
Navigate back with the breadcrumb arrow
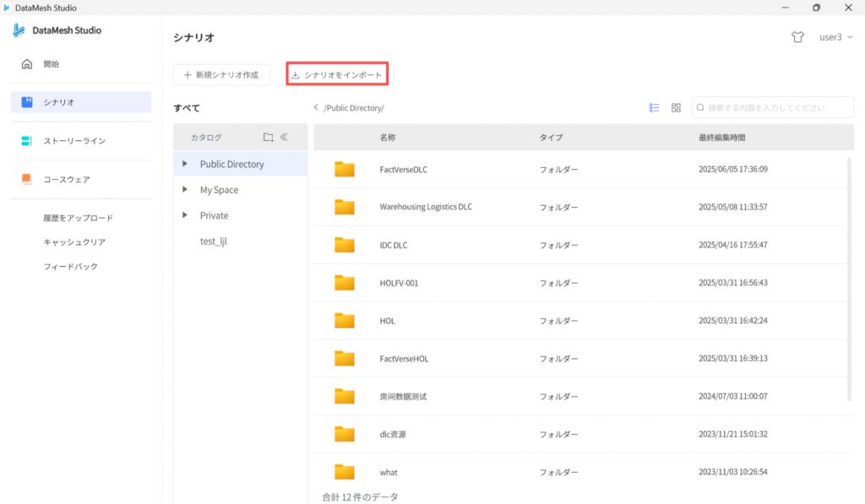point(316,108)
